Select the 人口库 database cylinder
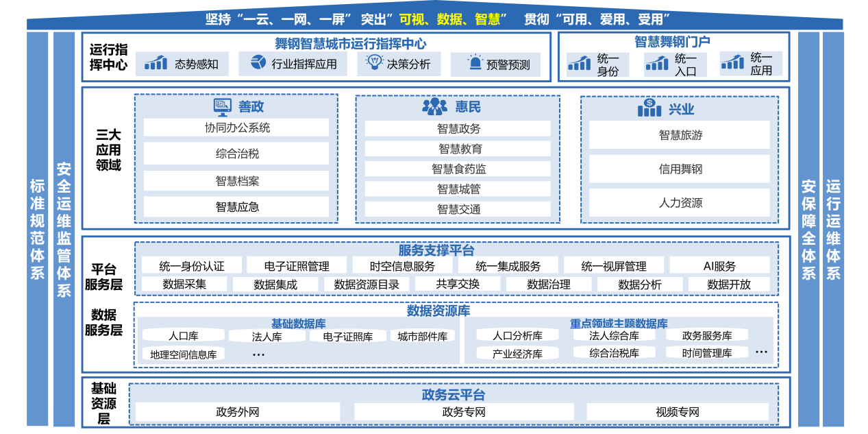 pos(183,336)
